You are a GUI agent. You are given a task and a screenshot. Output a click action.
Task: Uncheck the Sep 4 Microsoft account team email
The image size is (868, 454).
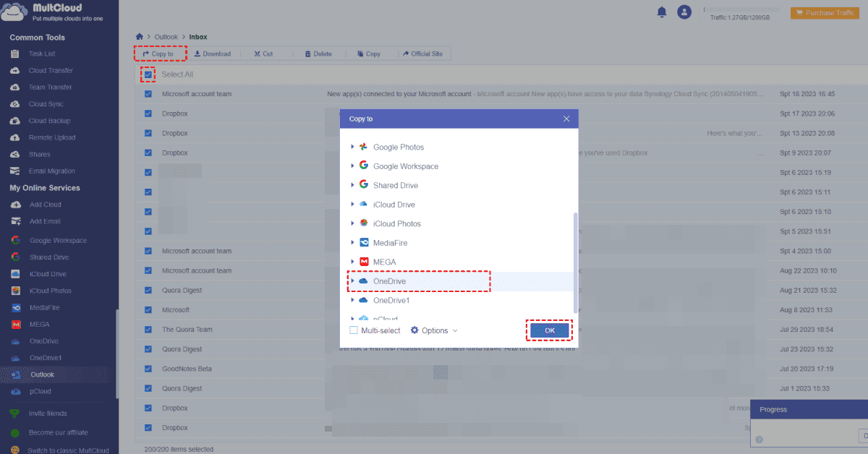click(x=148, y=251)
